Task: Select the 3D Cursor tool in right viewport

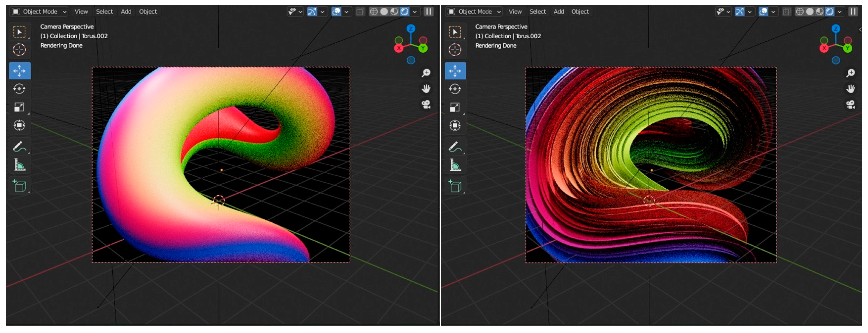Action: 455,50
